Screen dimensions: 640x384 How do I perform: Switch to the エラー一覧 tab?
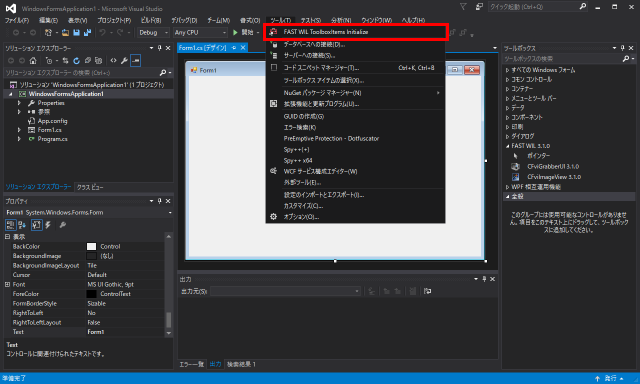[x=191, y=364]
